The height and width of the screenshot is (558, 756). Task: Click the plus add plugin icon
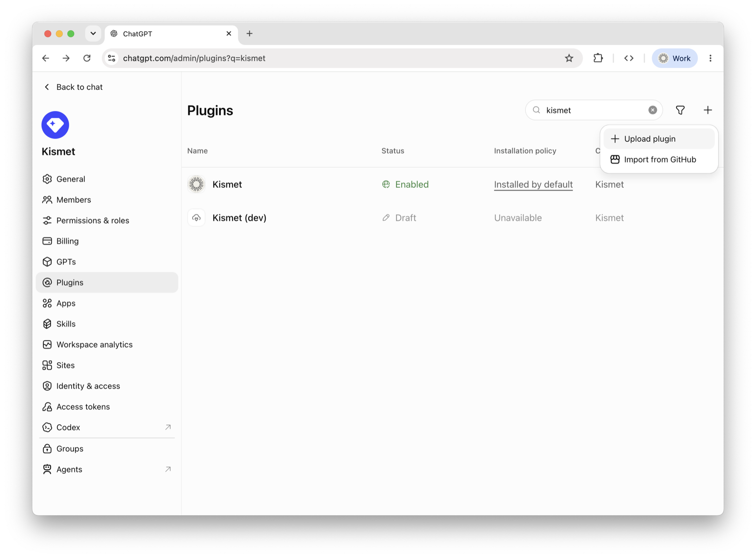(x=708, y=110)
